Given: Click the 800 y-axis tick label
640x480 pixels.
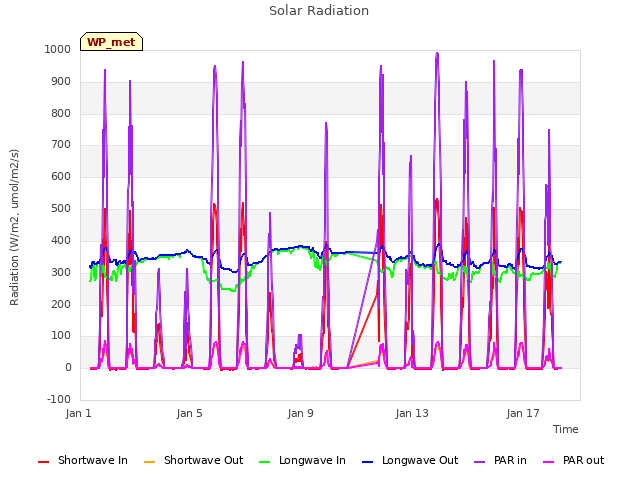Looking at the screenshot, I should pos(61,113).
